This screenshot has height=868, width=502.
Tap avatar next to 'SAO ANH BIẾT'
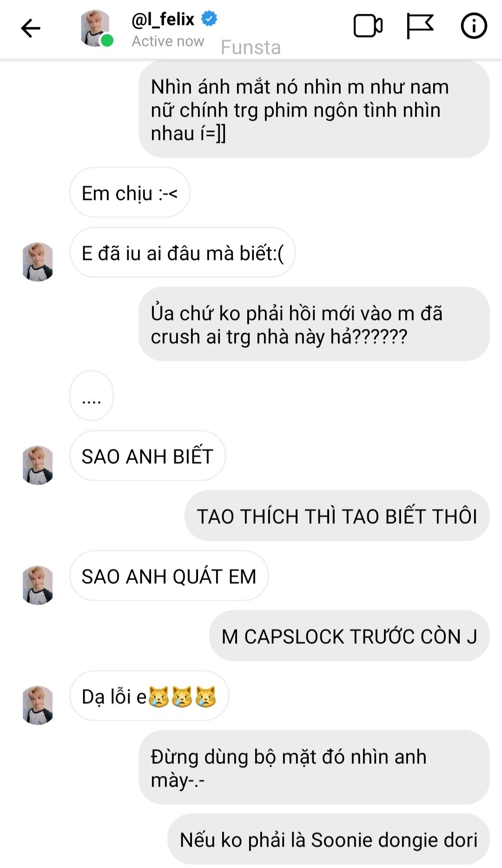[x=38, y=465]
